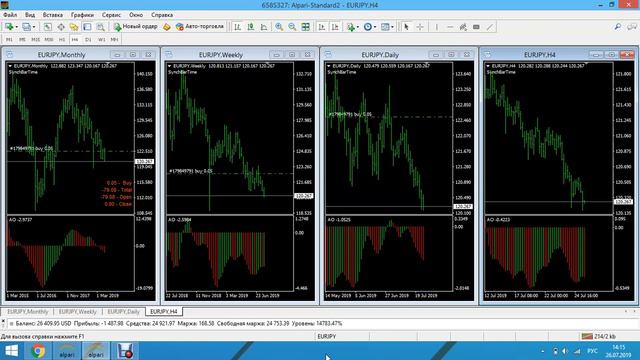Screen dimensions: 640x360
Task: Select the crosshair tool
Action: pyautogui.click(x=420, y=27)
